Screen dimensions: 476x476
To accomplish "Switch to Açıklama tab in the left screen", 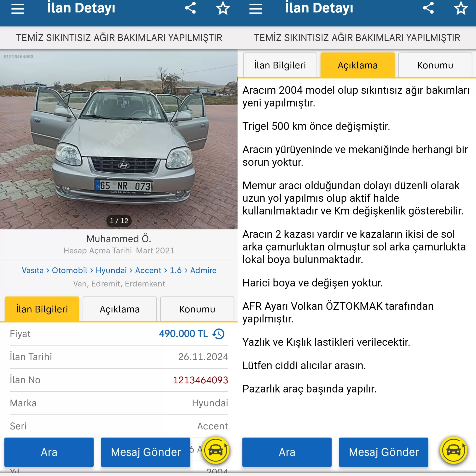I will (120, 309).
